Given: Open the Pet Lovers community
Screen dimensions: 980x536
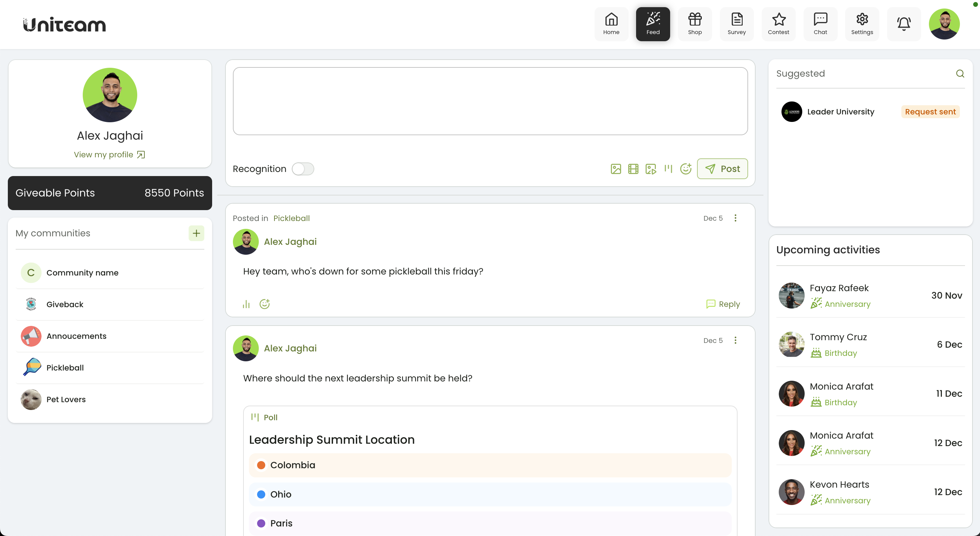Looking at the screenshot, I should [66, 399].
